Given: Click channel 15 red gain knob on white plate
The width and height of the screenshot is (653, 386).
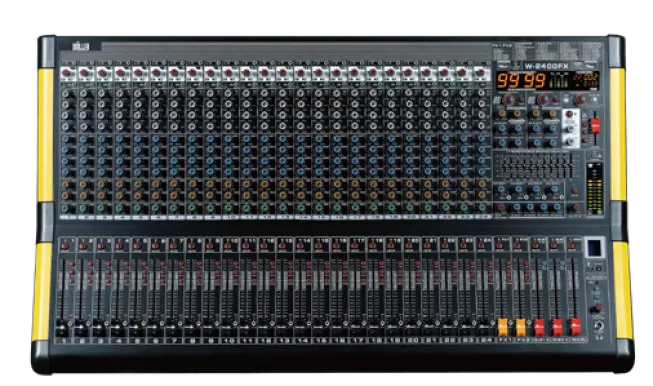Looking at the screenshot, I should pos(319,73).
